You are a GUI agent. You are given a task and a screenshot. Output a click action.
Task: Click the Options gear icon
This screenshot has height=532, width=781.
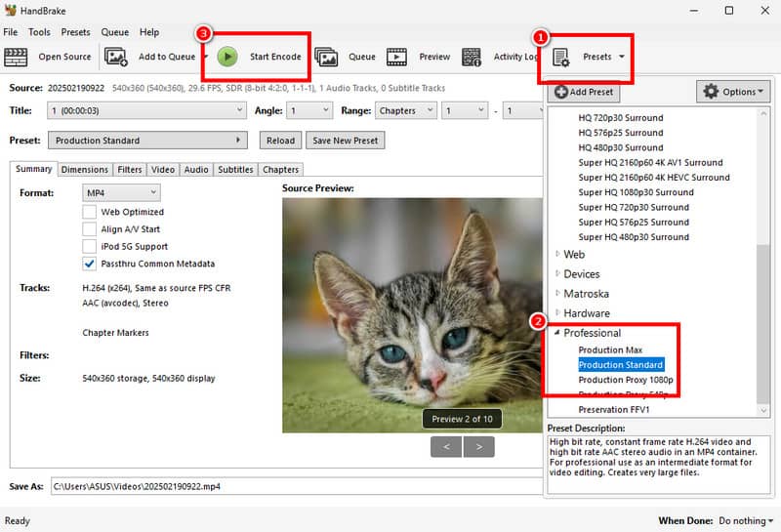pos(711,92)
